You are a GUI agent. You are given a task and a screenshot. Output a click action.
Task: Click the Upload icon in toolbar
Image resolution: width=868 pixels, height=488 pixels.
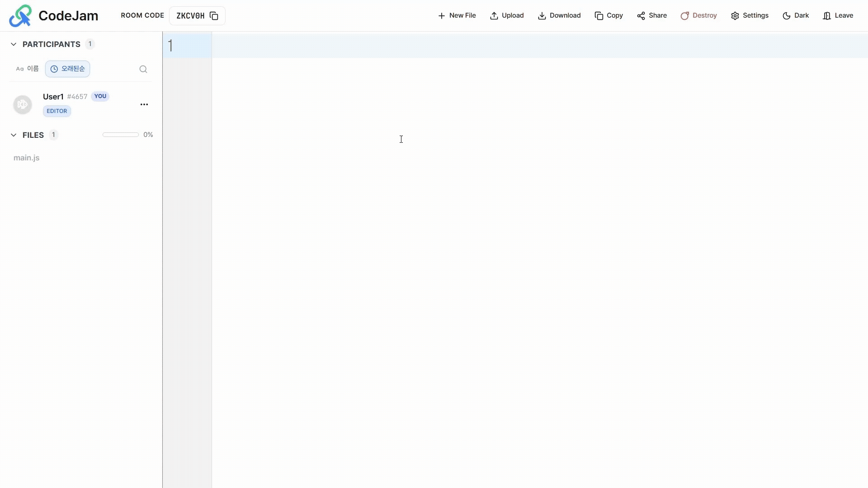pos(494,16)
